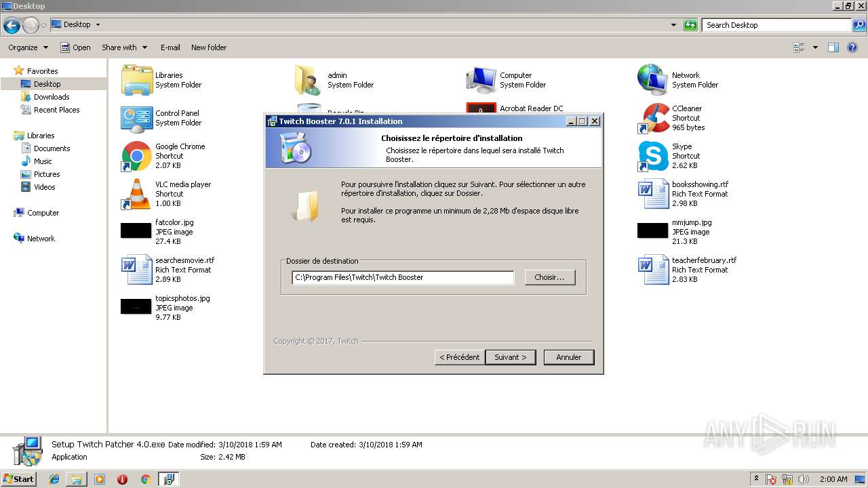Open the recent pages dropdown arrow
Image resolution: width=868 pixels, height=488 pixels.
[43, 25]
